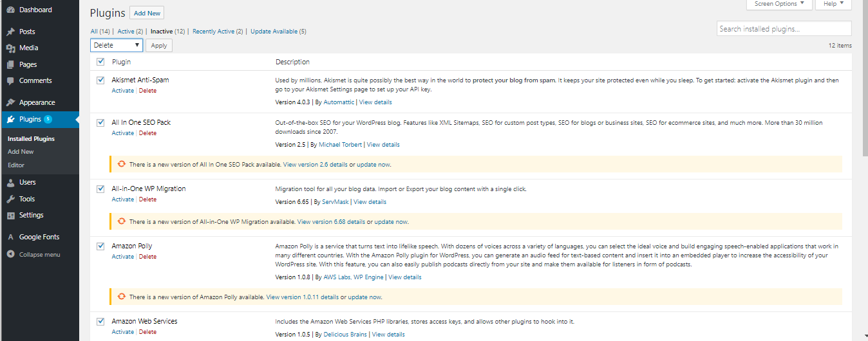Click the Plugins plug icon

point(10,120)
